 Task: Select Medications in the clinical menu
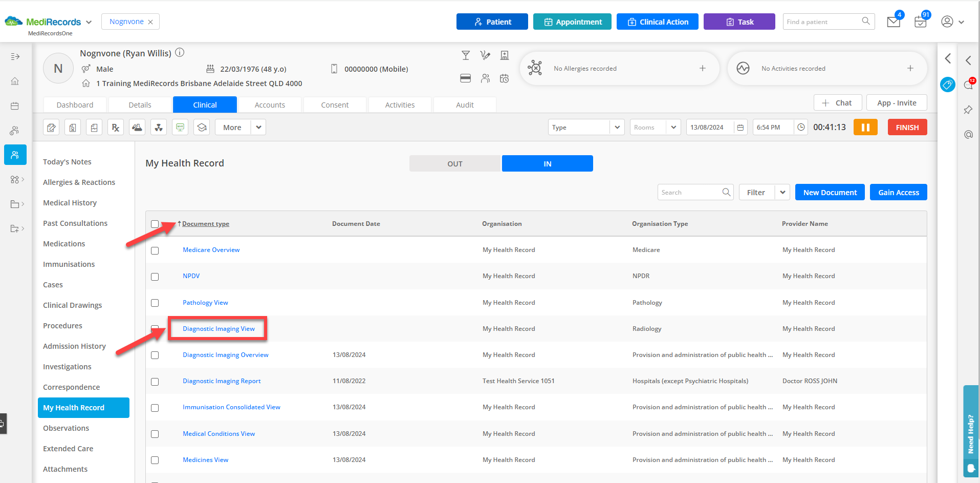(x=64, y=244)
